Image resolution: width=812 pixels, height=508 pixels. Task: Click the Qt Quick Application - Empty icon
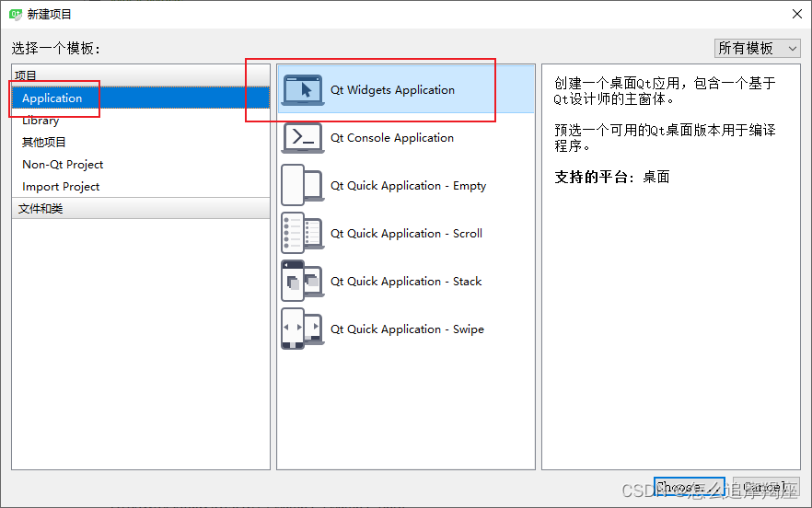coord(303,185)
